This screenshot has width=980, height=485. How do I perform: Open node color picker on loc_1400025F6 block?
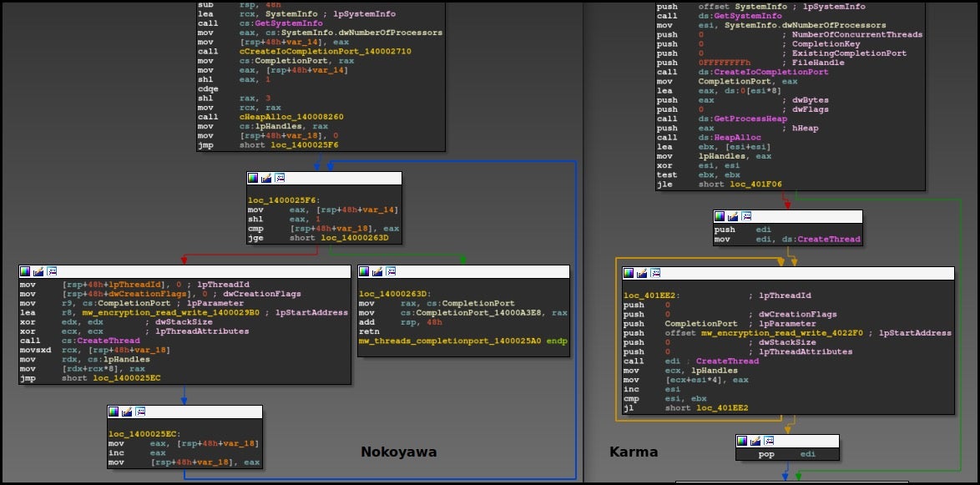click(253, 179)
